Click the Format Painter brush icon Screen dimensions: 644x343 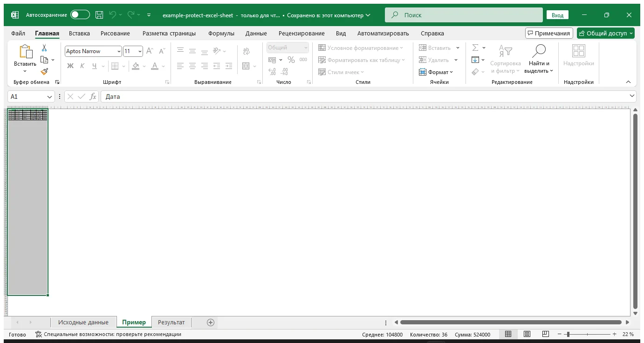pyautogui.click(x=44, y=71)
